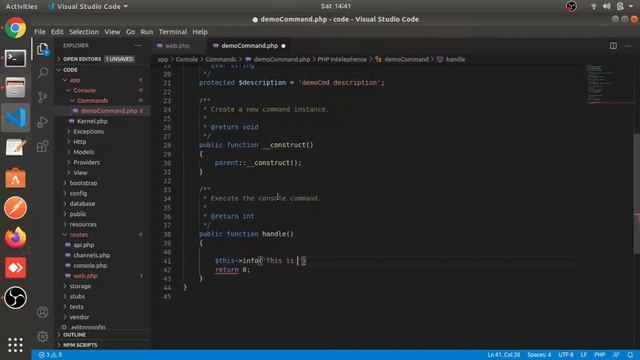Open the Search view icon
Screen dimensions: 640x360
click(43, 73)
